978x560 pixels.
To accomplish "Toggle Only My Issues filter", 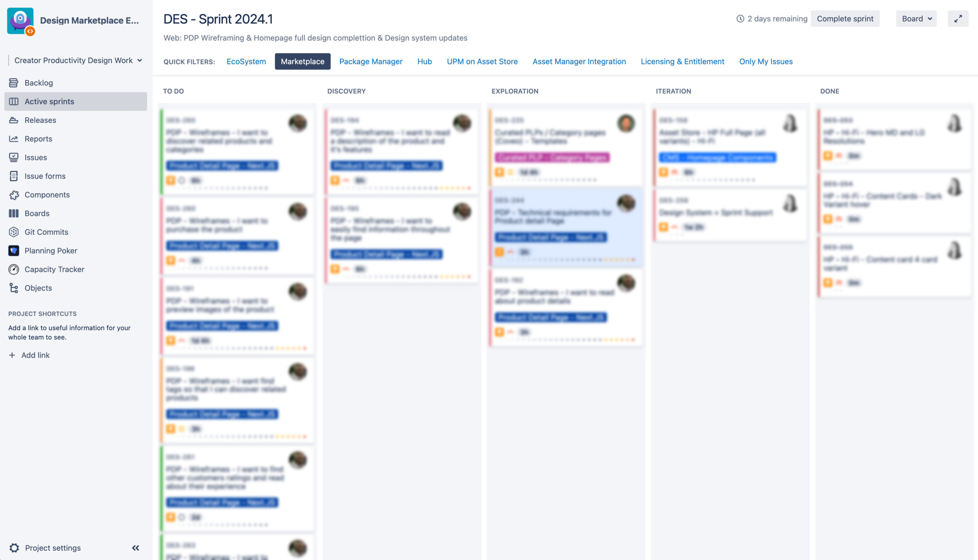I will point(766,61).
